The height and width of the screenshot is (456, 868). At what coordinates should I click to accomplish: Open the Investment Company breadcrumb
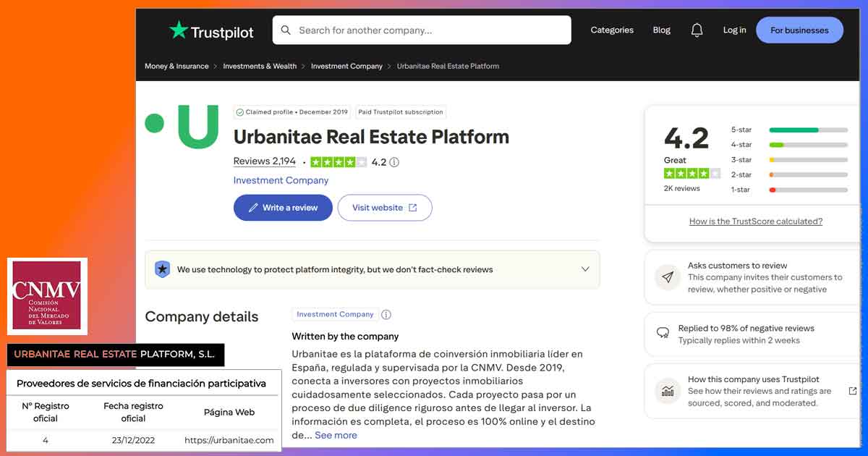[x=346, y=66]
